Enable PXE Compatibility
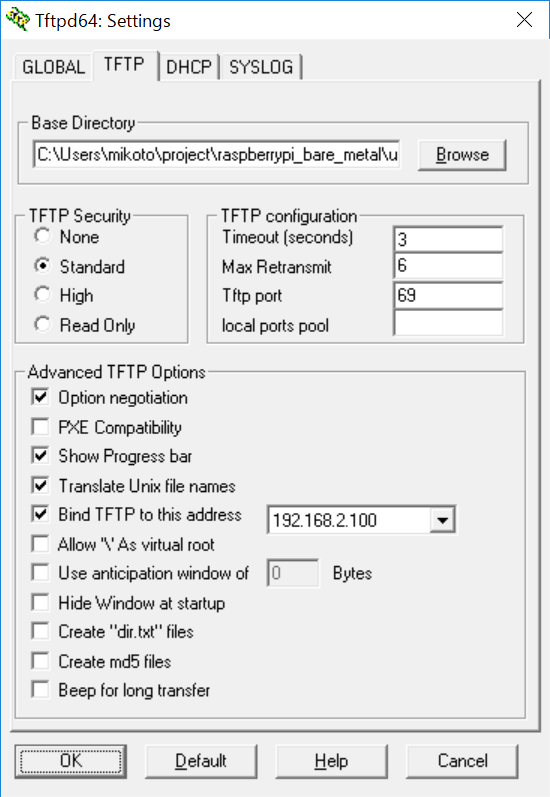The image size is (550, 797). 40,426
